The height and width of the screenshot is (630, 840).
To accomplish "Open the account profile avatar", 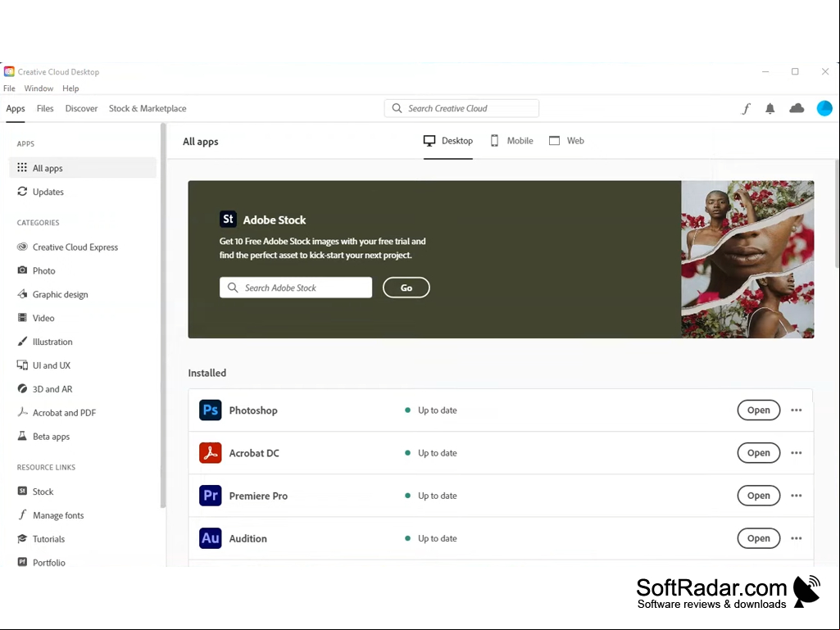I will coord(824,108).
